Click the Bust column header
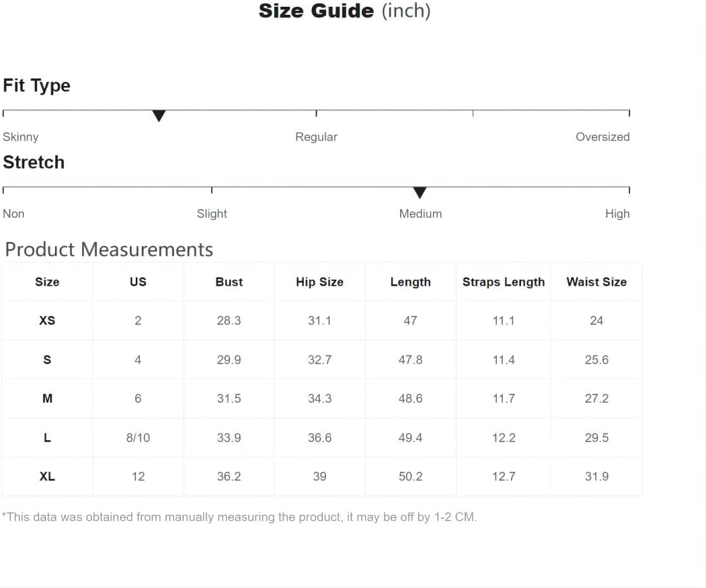This screenshot has height=588, width=706. (229, 282)
